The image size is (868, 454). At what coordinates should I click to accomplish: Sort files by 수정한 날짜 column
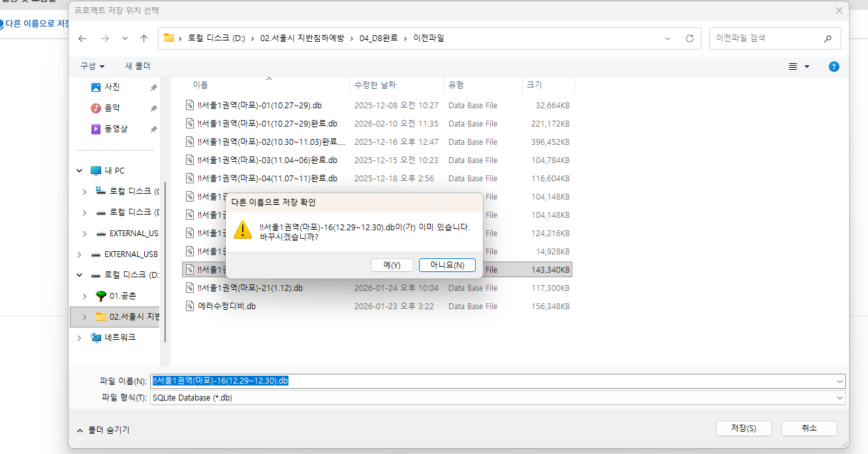click(x=375, y=85)
